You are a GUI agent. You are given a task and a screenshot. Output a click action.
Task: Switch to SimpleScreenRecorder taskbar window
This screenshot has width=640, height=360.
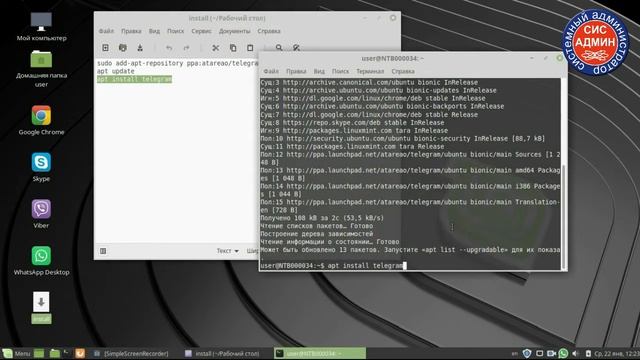tap(131, 353)
